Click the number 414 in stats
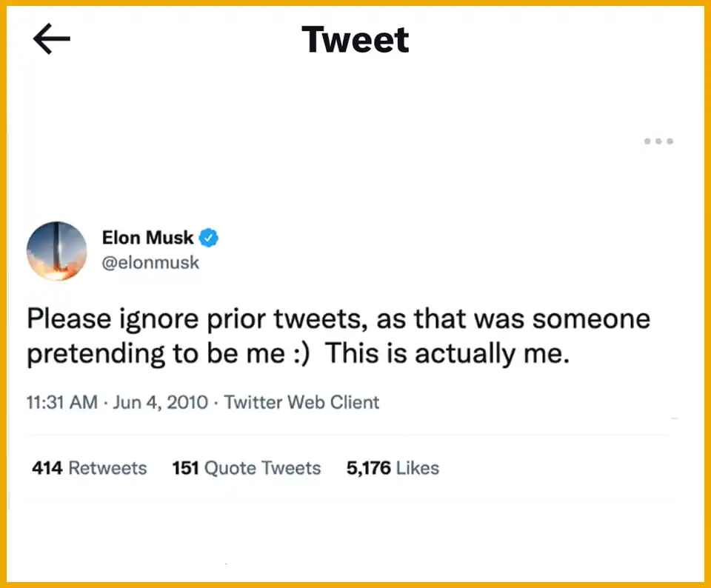This screenshot has height=588, width=711. [x=47, y=468]
